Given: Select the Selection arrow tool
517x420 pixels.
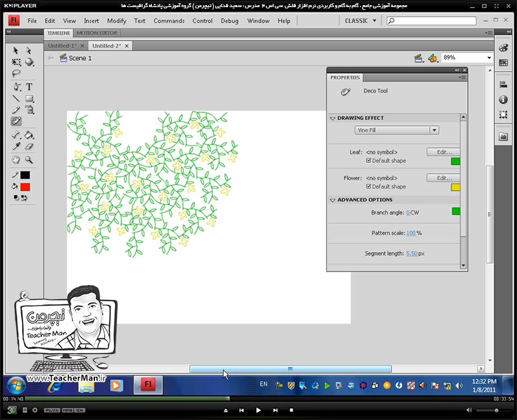Looking at the screenshot, I should coord(16,50).
